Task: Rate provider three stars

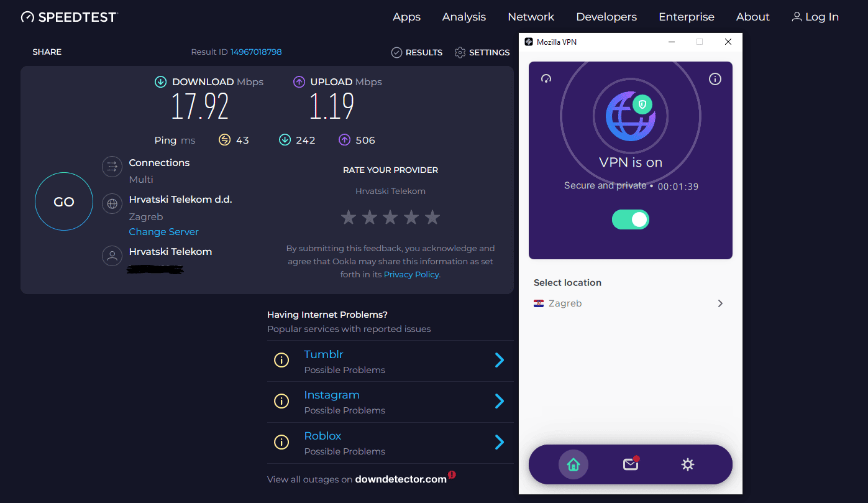Action: [390, 217]
